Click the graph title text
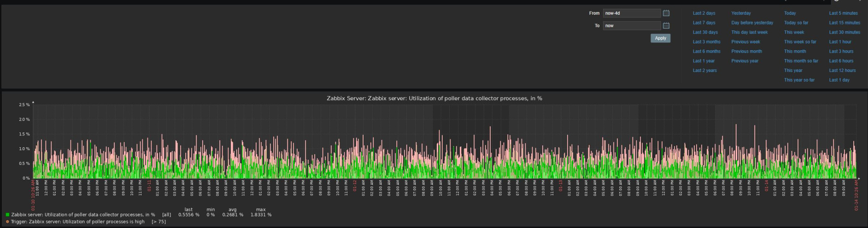This screenshot has width=868, height=228. [x=434, y=98]
